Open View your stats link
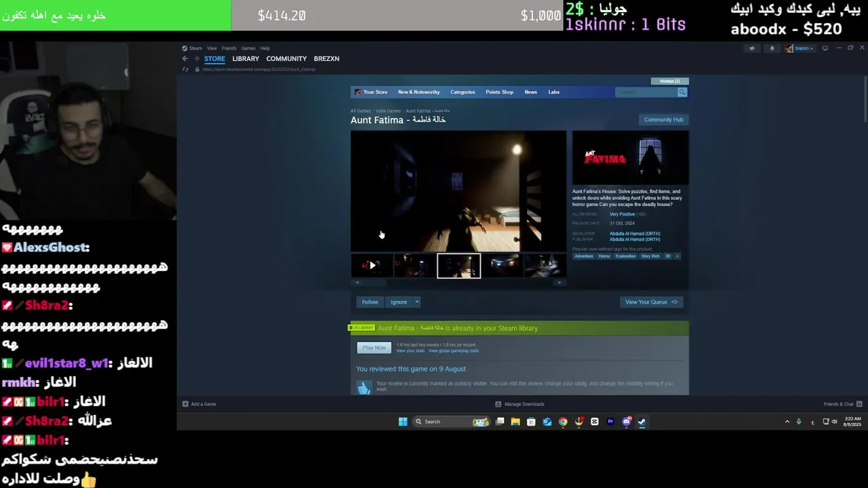 [x=410, y=351]
